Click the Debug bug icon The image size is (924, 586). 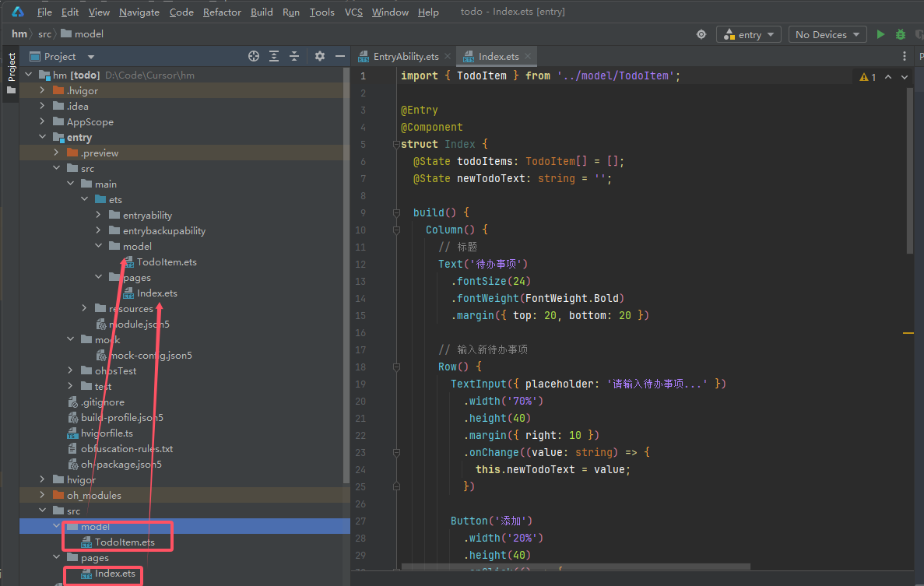click(x=901, y=34)
